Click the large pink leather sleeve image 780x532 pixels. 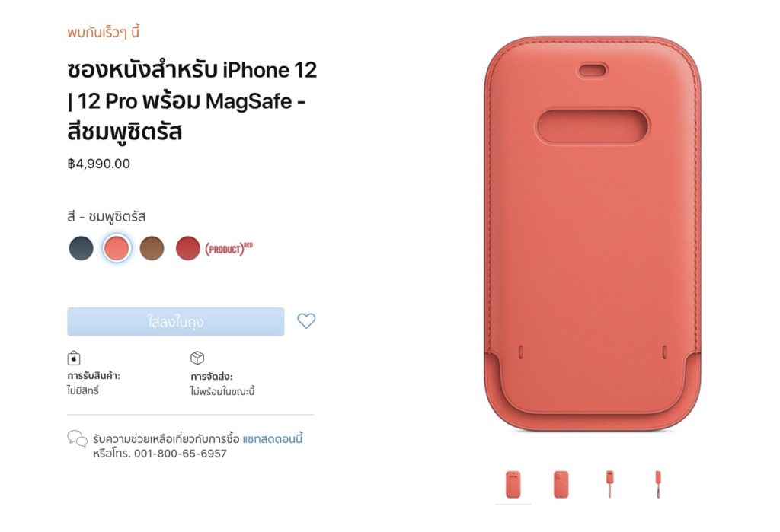593,233
